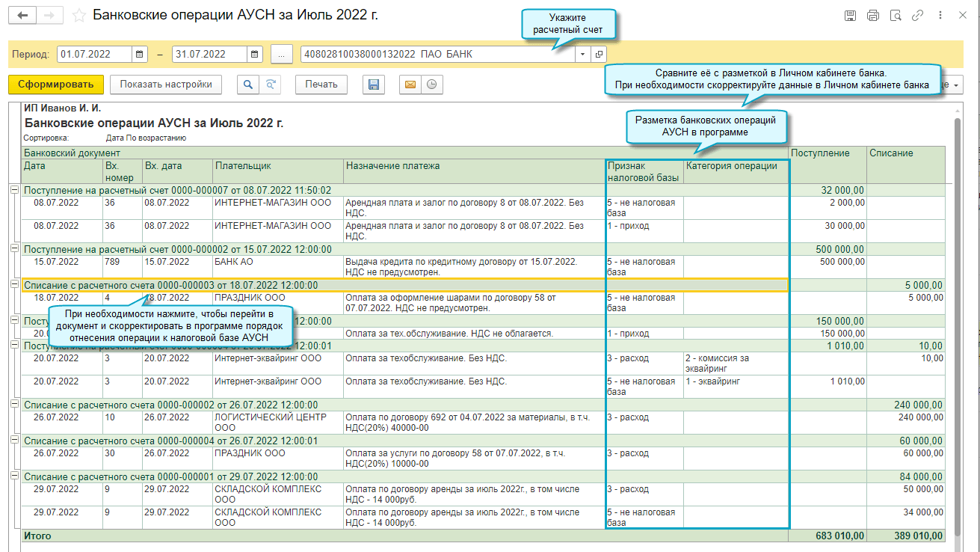Viewport: 980px width, 552px height.
Task: Collapse the 08.07.2022 receipt group 0000-000007
Action: click(15, 190)
